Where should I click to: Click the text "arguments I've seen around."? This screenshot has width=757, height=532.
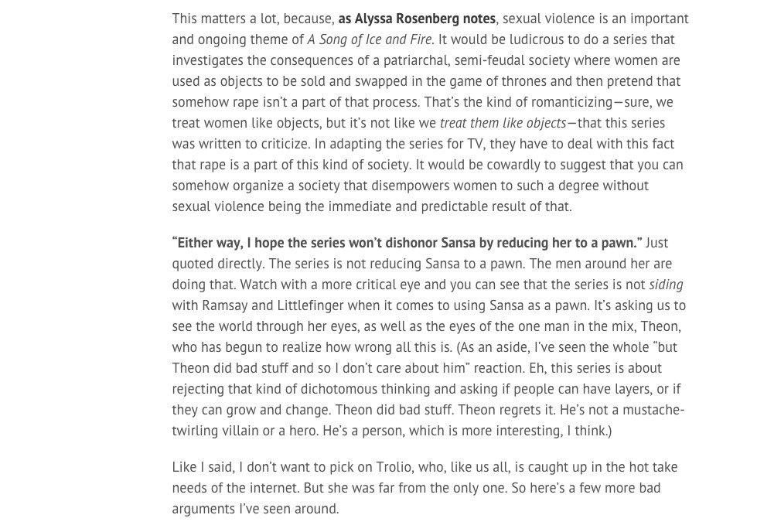click(255, 509)
